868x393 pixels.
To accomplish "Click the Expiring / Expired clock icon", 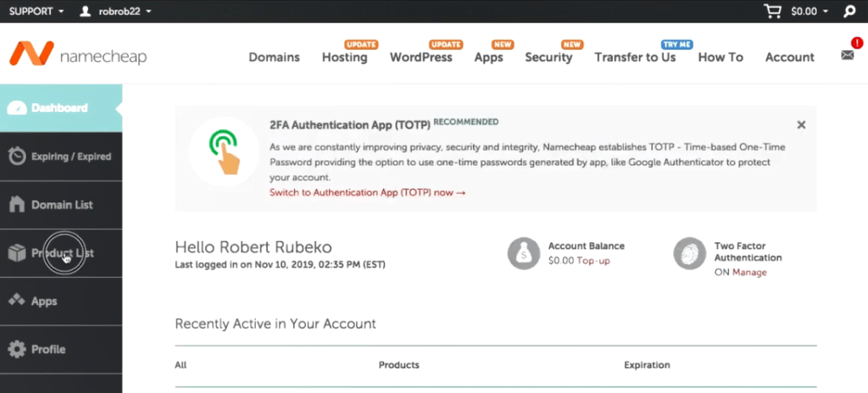I will pyautogui.click(x=17, y=156).
